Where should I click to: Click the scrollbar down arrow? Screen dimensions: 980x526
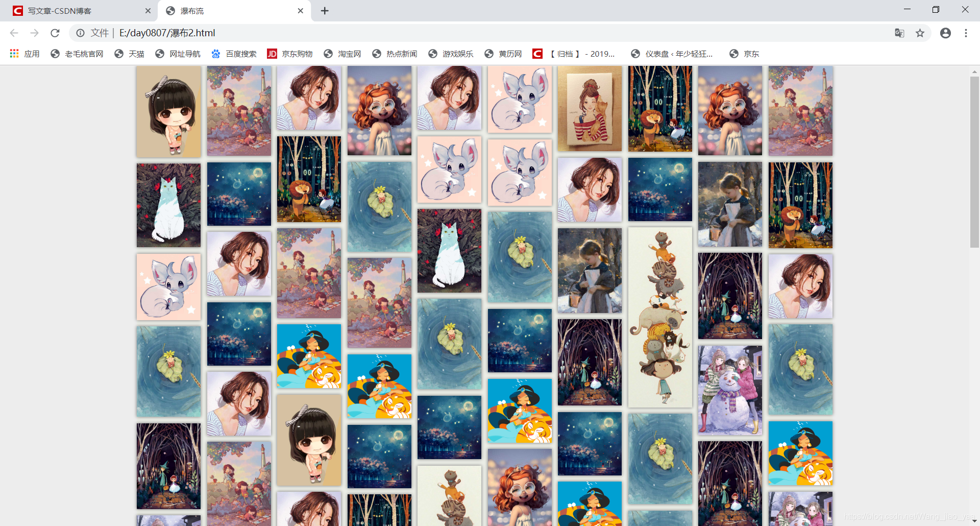[974, 521]
